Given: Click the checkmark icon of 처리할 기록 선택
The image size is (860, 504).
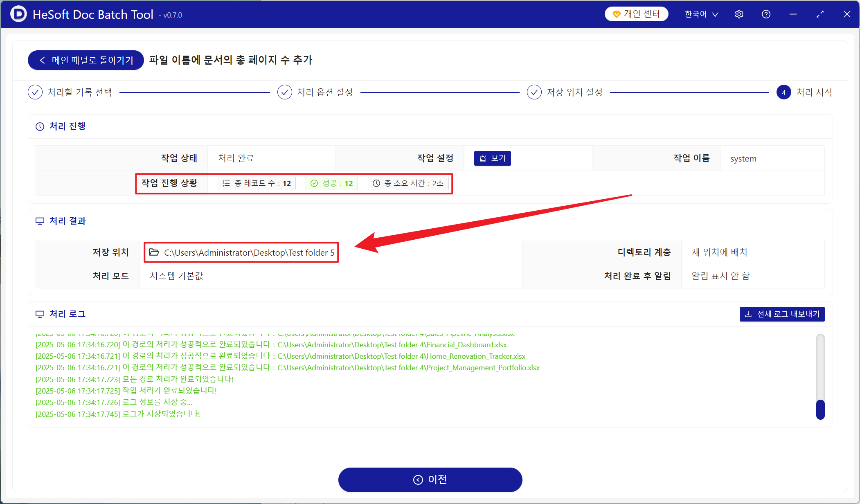Looking at the screenshot, I should [x=35, y=92].
